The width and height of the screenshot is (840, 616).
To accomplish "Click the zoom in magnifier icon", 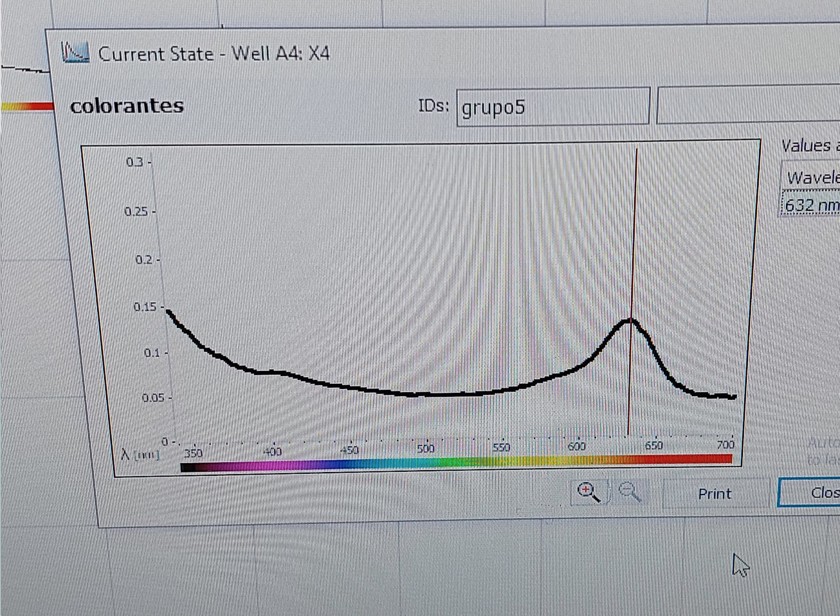I will coord(588,493).
